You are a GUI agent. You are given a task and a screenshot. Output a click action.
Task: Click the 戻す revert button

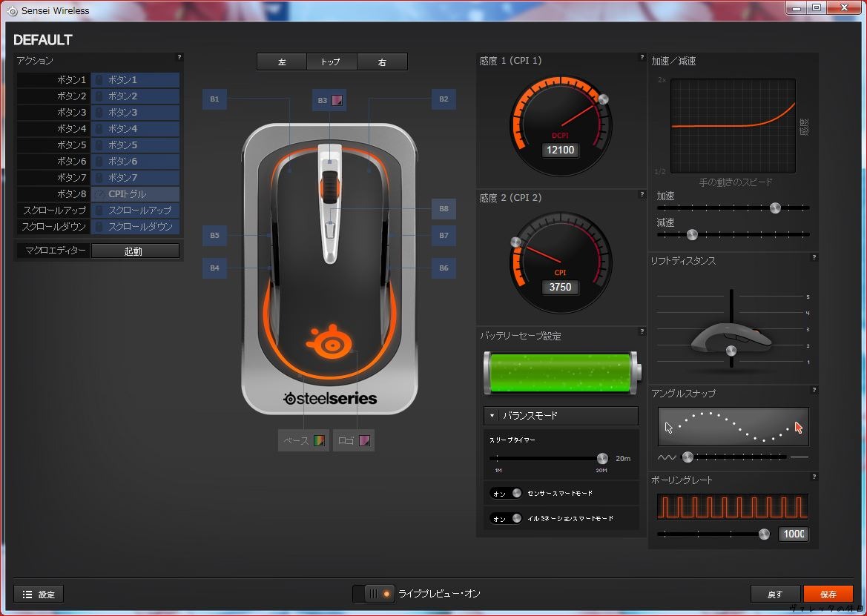tap(775, 594)
